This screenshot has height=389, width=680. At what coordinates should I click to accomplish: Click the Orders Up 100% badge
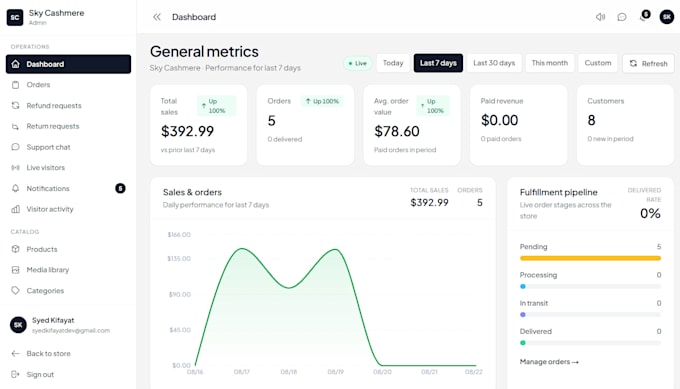[x=322, y=101]
